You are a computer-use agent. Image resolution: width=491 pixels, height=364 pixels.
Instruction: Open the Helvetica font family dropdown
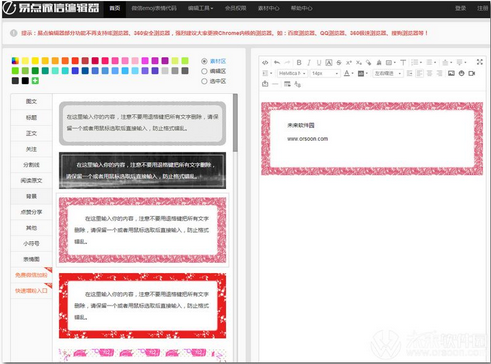(x=292, y=73)
